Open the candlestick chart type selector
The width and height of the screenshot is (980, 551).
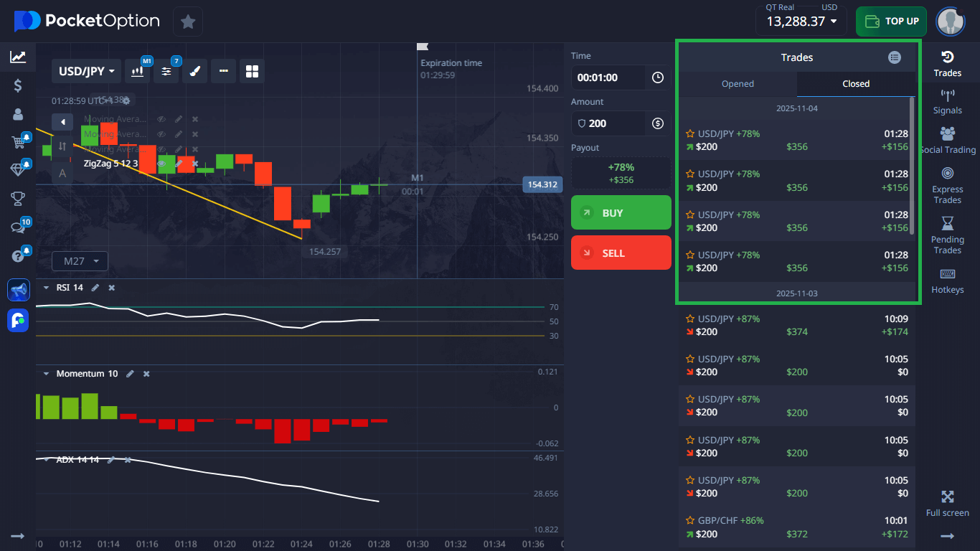138,71
